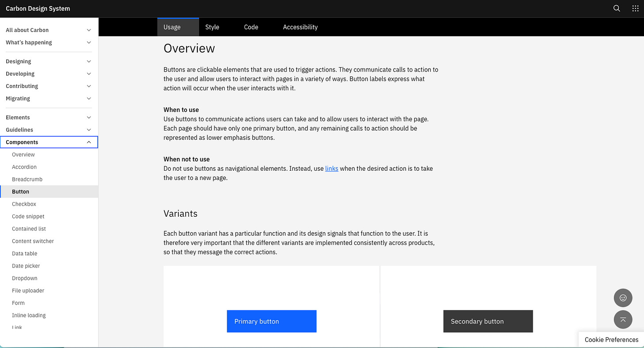This screenshot has height=348, width=644.
Task: Open the Checkbox component page
Action: [x=49, y=204]
